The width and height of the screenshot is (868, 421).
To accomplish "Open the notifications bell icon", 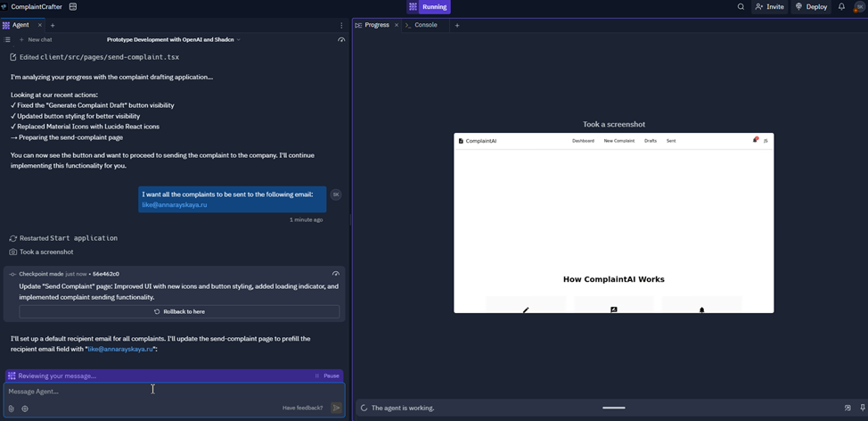I will pos(841,7).
